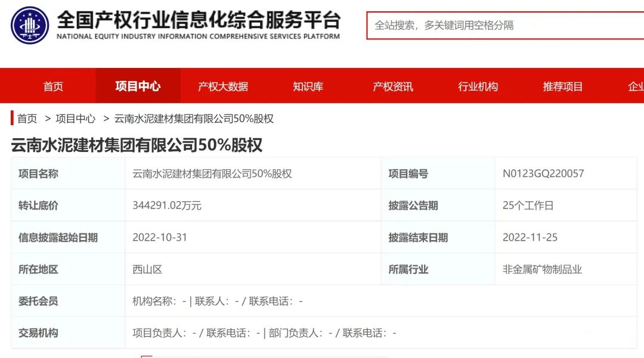Select the 项目中心 tab in the red navbar
This screenshot has height=358, width=644.
click(138, 86)
